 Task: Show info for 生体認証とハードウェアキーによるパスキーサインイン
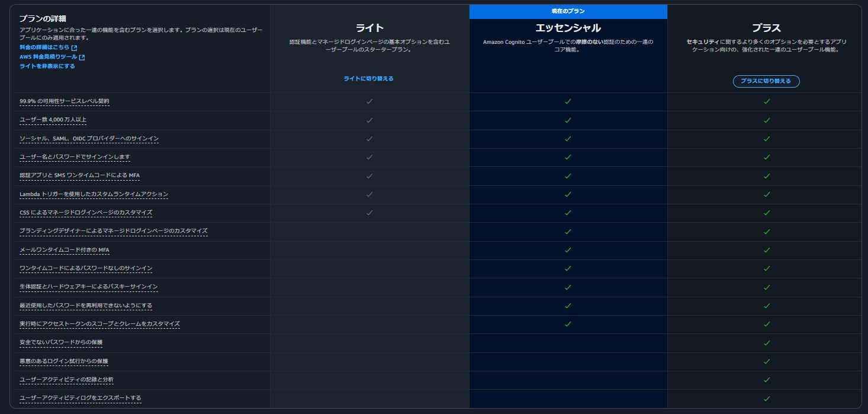pos(88,287)
